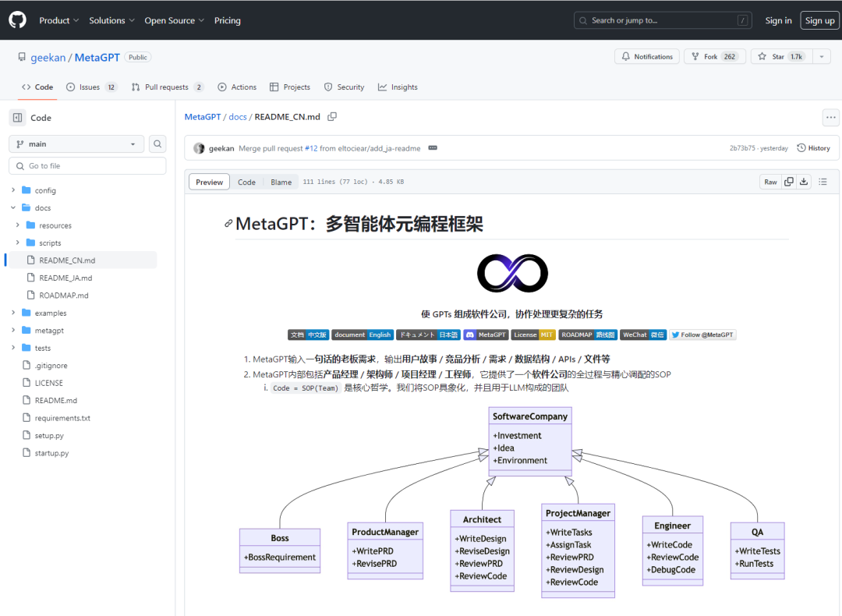
Task: Switch to the Pull requests tab
Action: point(168,87)
